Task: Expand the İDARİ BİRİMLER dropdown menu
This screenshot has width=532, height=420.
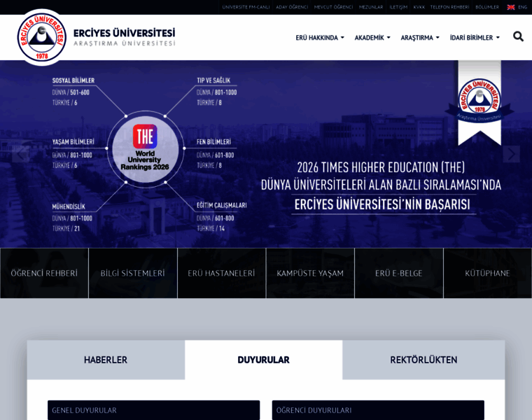Action: (x=475, y=38)
